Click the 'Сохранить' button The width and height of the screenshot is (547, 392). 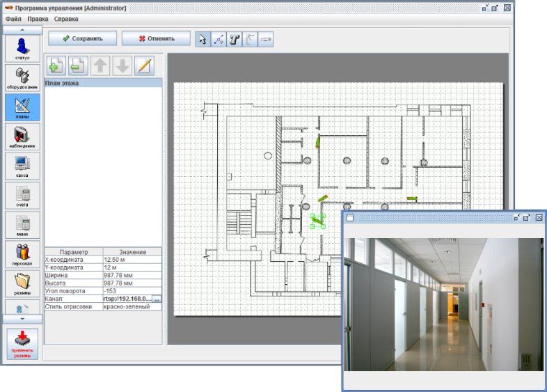click(81, 39)
